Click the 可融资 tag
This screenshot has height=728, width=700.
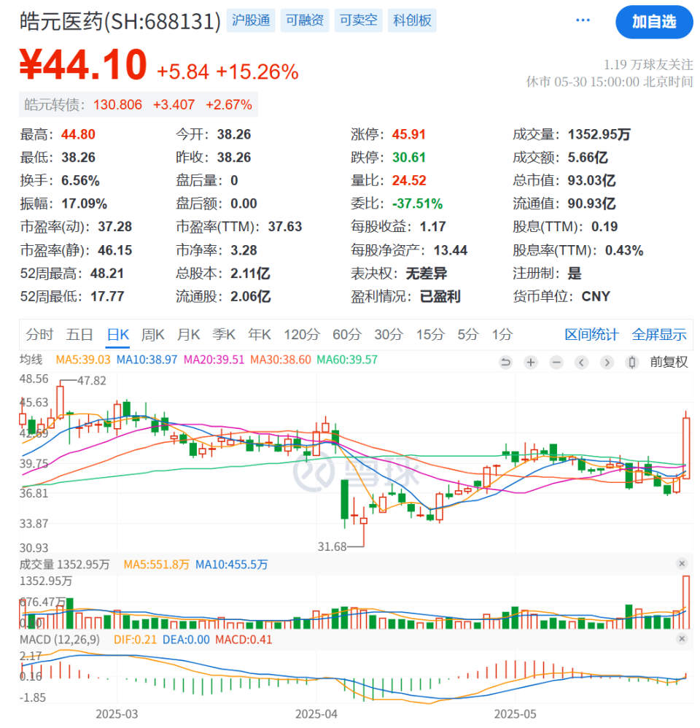tap(305, 20)
